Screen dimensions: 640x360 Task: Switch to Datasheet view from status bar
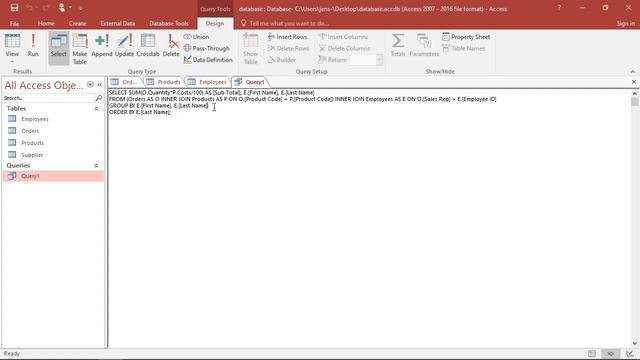(x=592, y=353)
